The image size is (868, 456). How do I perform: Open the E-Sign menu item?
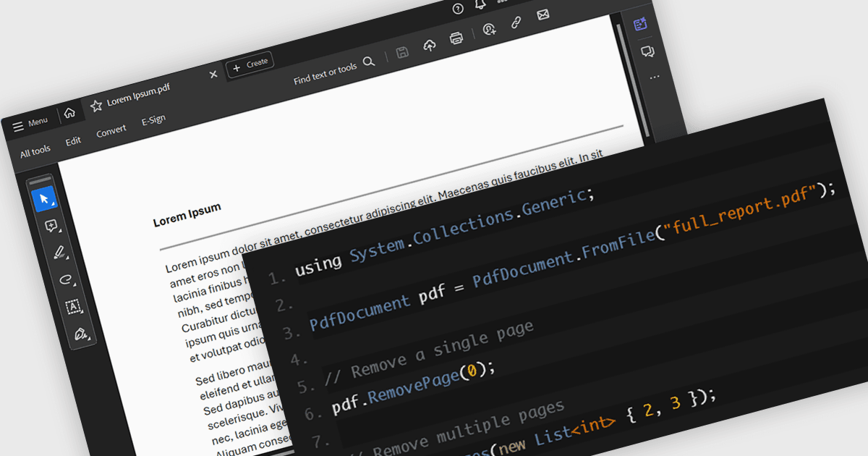153,120
